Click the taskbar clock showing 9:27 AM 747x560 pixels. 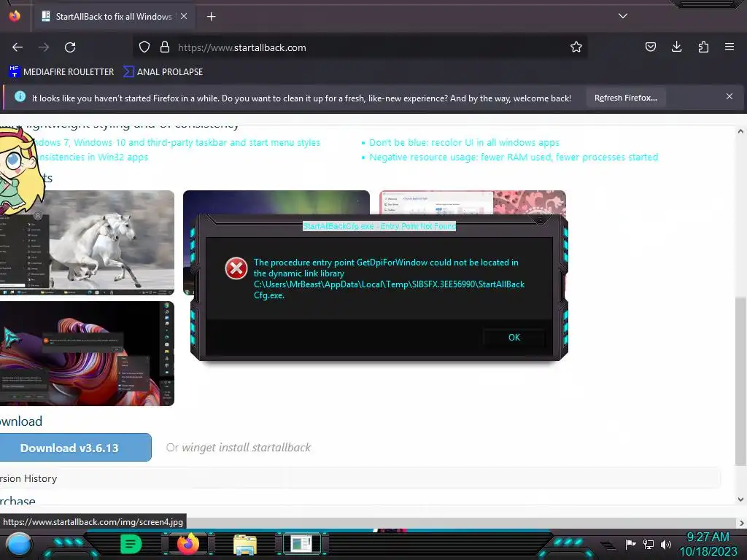708,544
